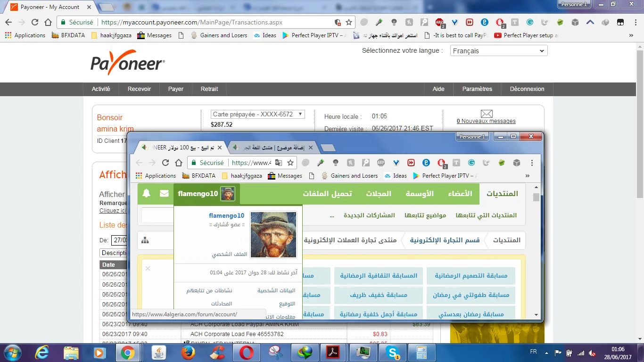Click the forum page vertical scrollbar thumb
This screenshot has width=644, height=362.
click(536, 197)
